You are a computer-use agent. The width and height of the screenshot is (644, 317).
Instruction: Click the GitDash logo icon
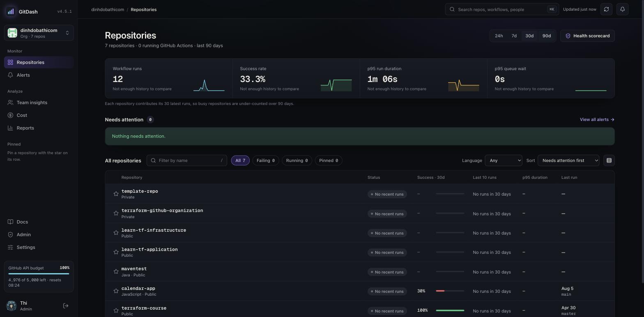11,11
